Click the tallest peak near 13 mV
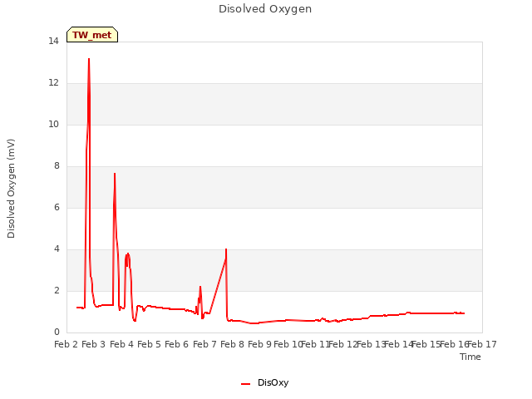 pos(89,59)
